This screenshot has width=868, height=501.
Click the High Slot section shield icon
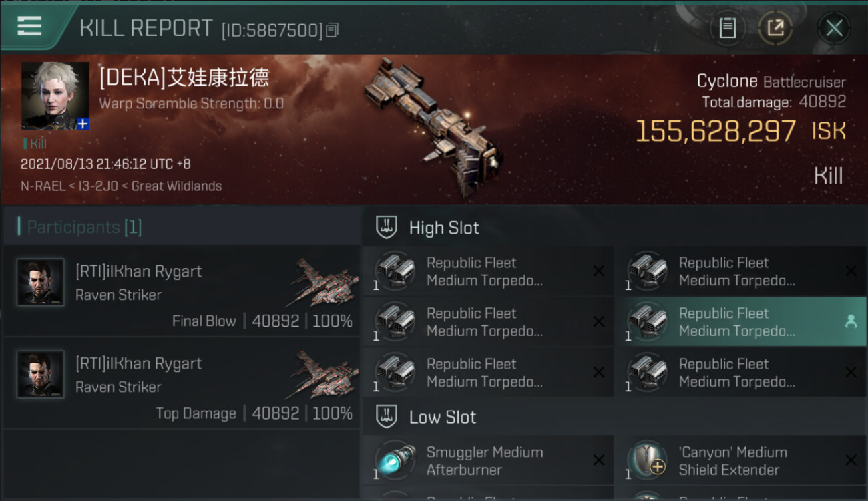pos(387,227)
